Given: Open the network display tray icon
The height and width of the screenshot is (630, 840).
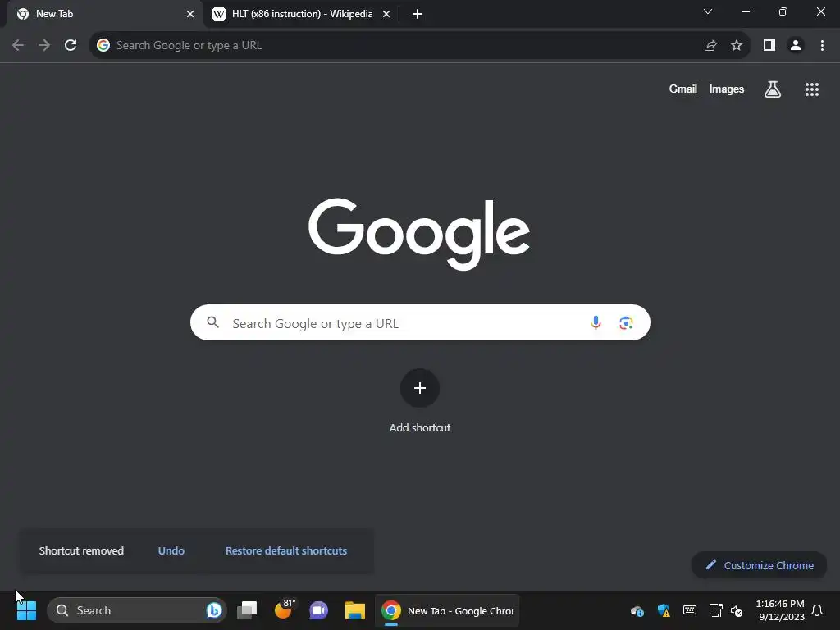Looking at the screenshot, I should pyautogui.click(x=715, y=610).
